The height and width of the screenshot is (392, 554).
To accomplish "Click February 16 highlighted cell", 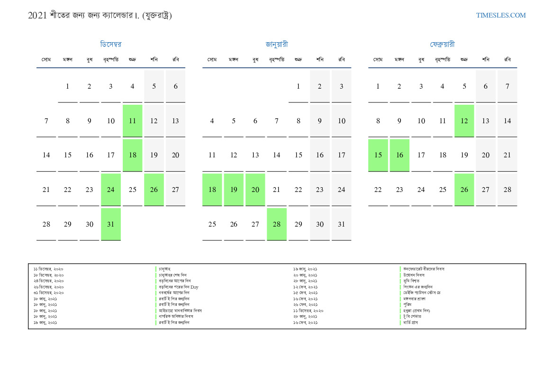I will coord(400,155).
